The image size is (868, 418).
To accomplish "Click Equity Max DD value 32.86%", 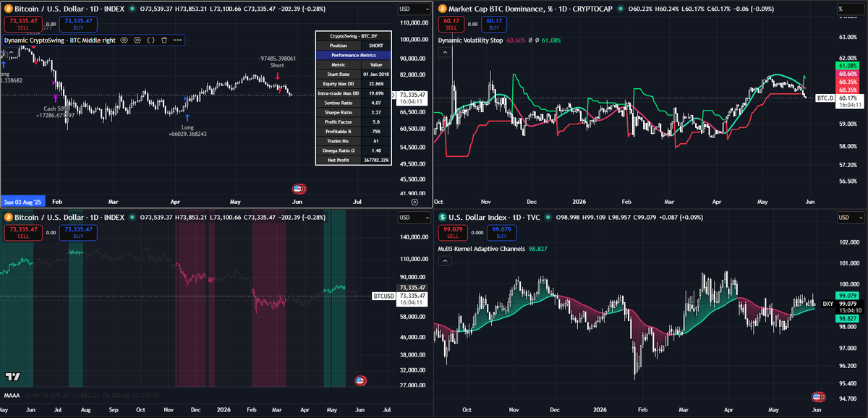I will [x=376, y=83].
